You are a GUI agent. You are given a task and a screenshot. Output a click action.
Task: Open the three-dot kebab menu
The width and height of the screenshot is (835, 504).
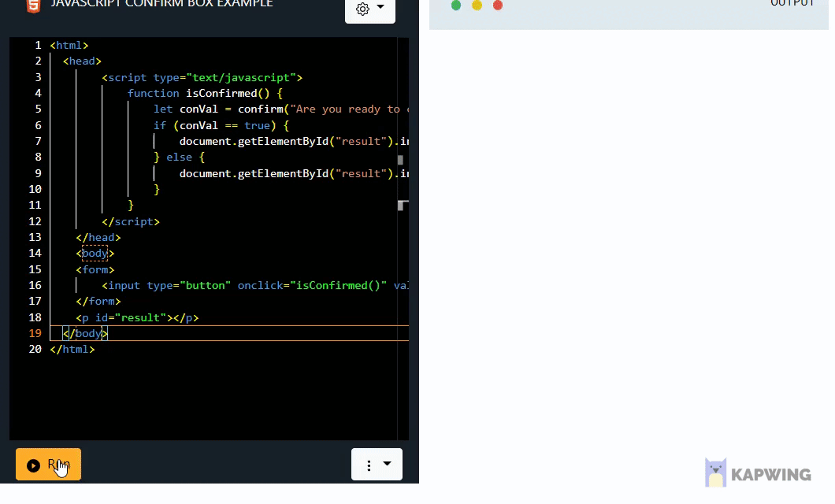coord(368,465)
